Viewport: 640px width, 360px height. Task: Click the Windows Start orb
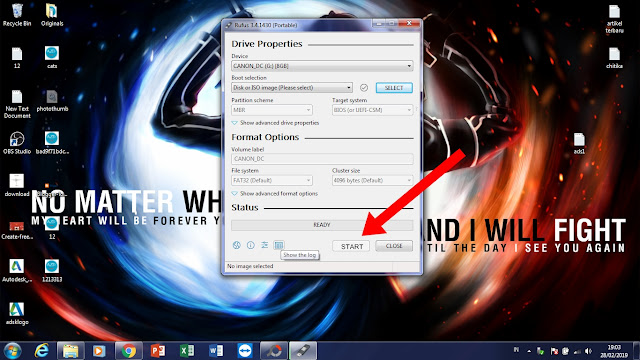(x=12, y=351)
